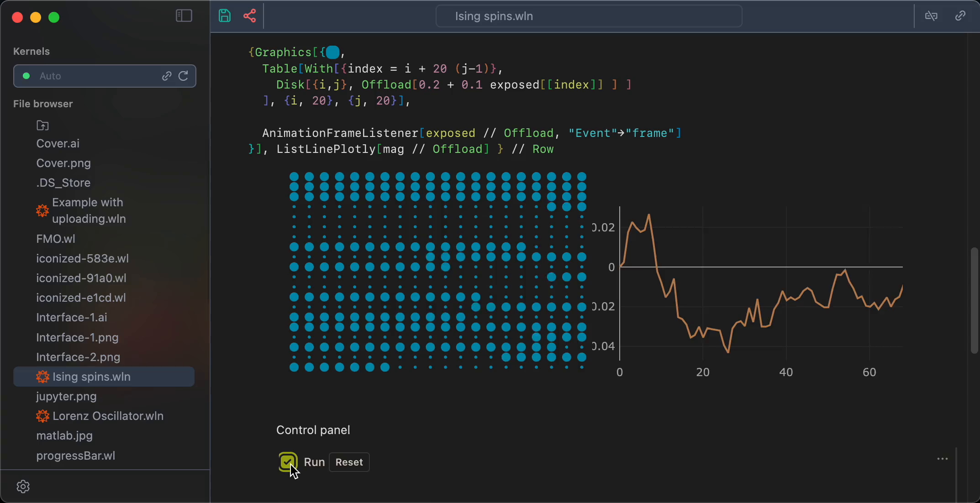Viewport: 980px width, 503px height.
Task: Click the kernel link icon
Action: [x=167, y=76]
